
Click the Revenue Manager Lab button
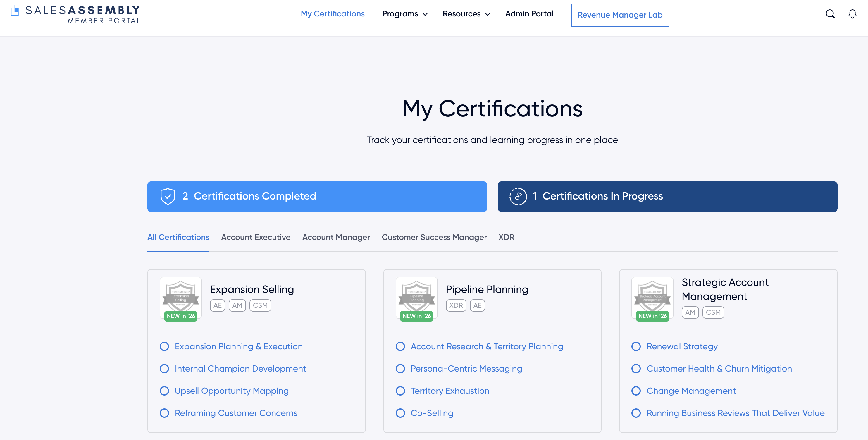(620, 15)
